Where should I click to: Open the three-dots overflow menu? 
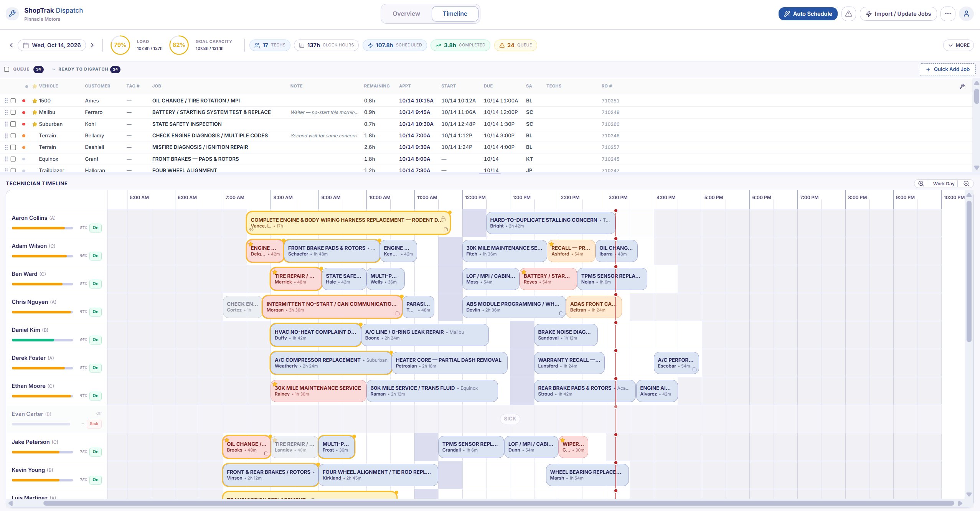[x=948, y=14]
